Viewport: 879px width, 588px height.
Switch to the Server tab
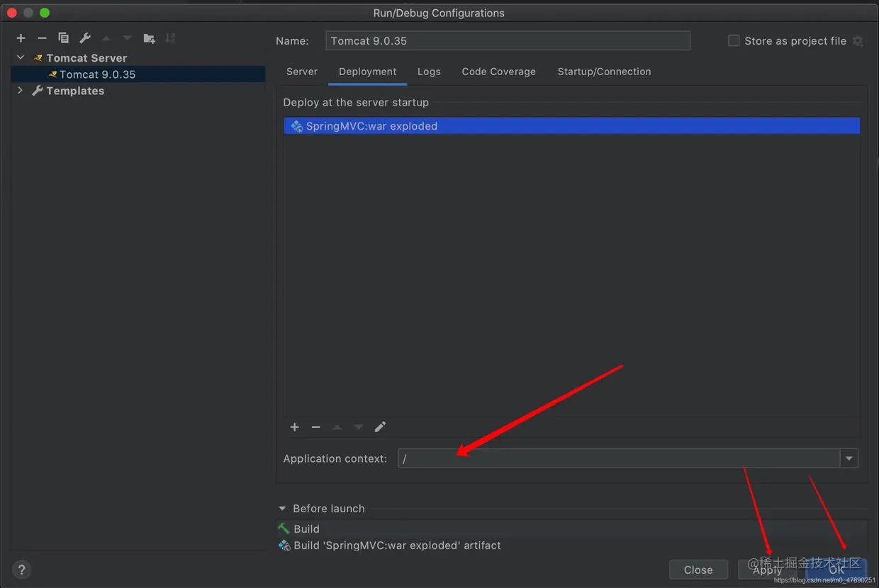coord(302,72)
